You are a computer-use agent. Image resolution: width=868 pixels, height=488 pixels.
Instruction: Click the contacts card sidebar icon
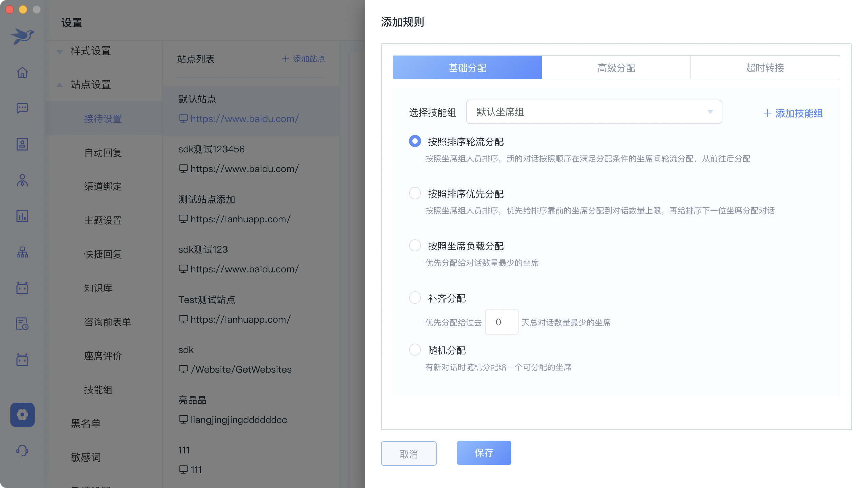[x=22, y=144]
